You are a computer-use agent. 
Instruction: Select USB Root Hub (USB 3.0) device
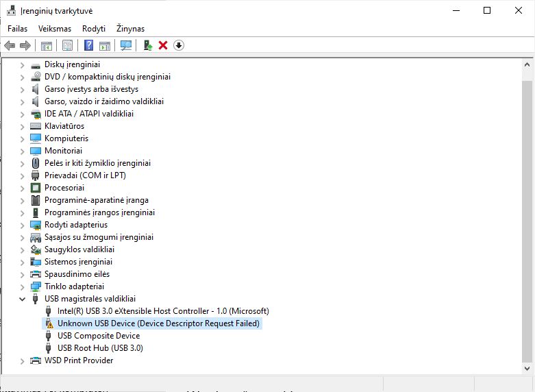tap(100, 348)
